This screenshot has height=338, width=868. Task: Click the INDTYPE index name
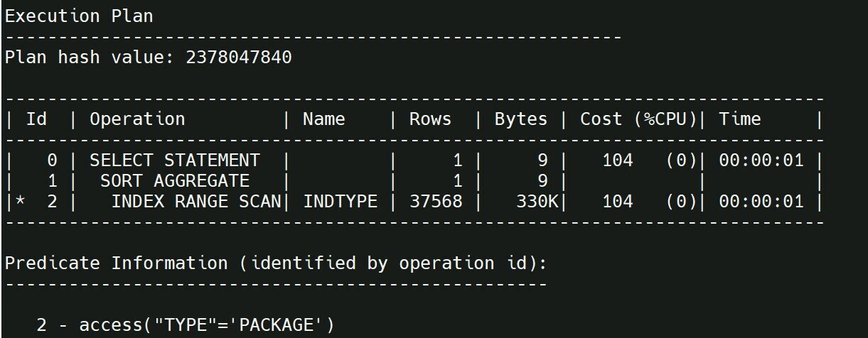(x=340, y=202)
